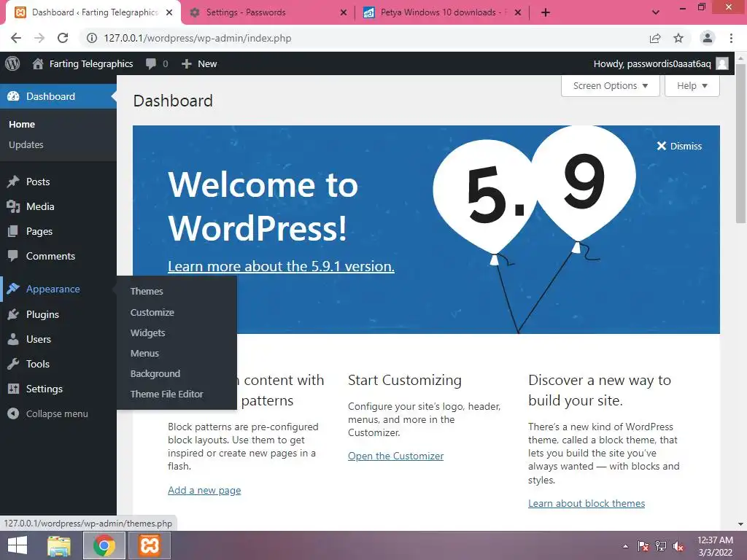Screen dimensions: 747x560
Task: Click Open the Customizer link
Action: click(395, 456)
